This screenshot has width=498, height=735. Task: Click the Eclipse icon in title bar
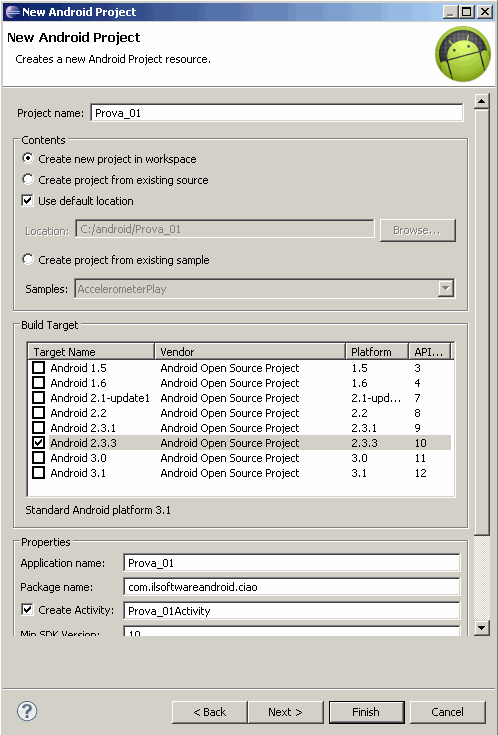point(12,12)
